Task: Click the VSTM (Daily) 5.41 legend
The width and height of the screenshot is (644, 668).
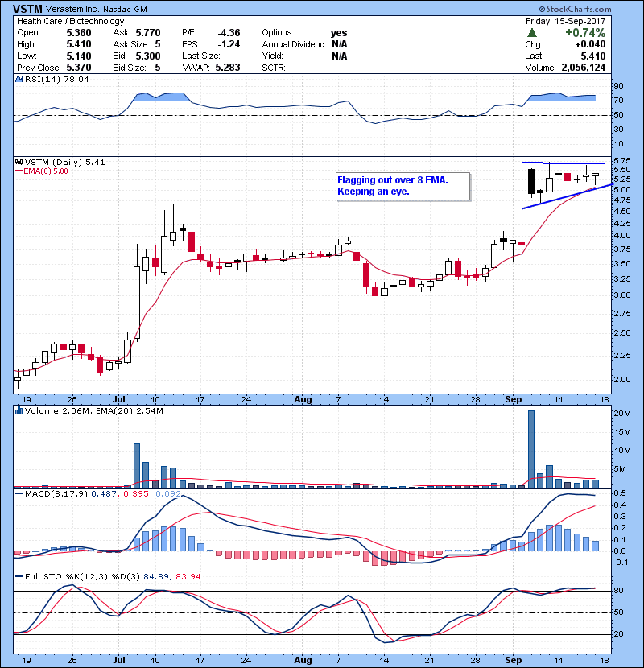Action: coord(64,162)
